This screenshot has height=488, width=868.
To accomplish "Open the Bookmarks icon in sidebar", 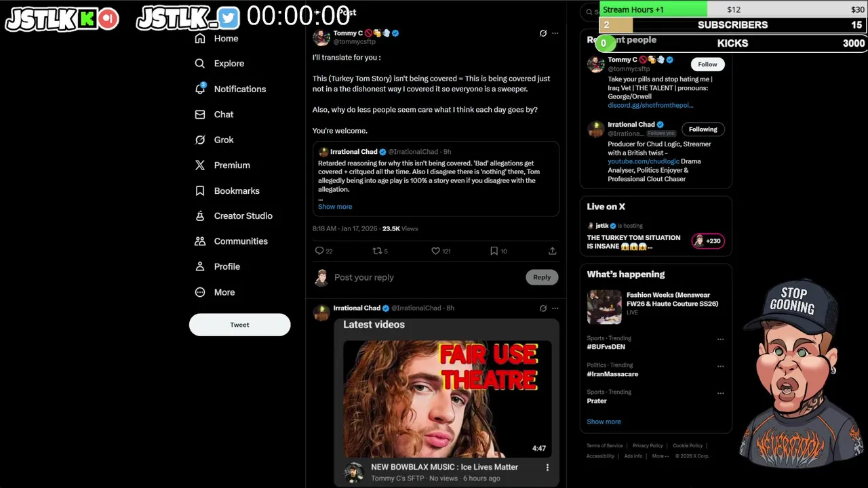I will point(200,190).
